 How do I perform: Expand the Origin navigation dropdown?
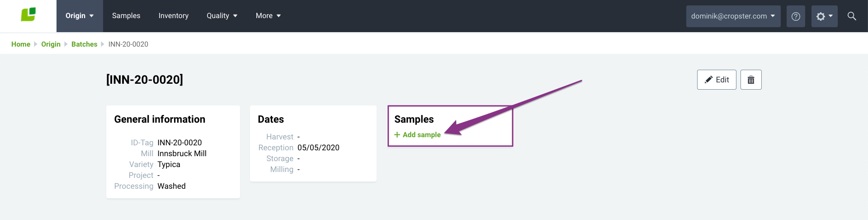tap(80, 16)
